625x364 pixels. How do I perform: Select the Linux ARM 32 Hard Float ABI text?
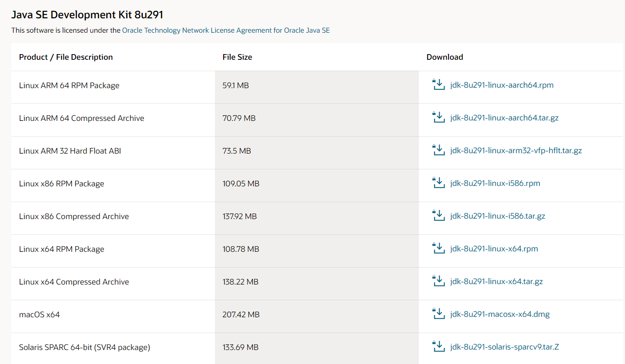(70, 151)
